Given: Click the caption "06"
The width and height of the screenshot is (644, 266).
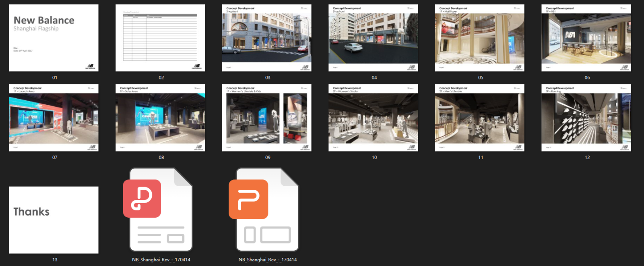Looking at the screenshot, I should coord(587,77).
